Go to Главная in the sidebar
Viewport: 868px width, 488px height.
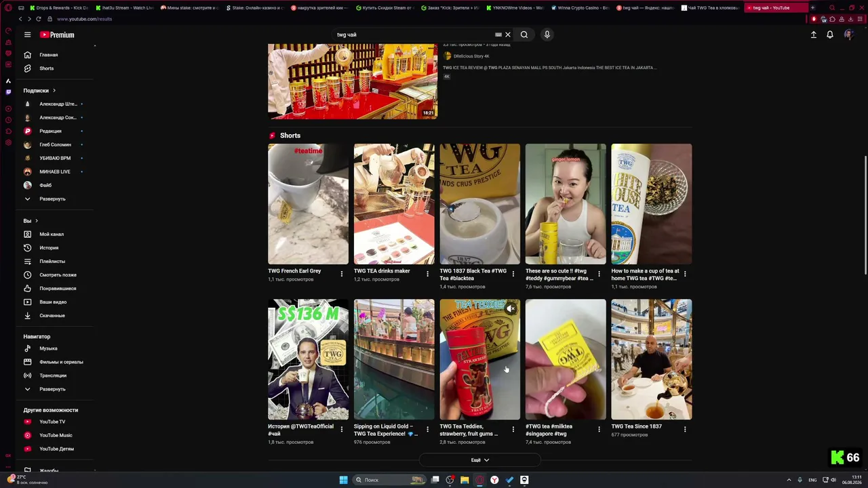pos(48,55)
